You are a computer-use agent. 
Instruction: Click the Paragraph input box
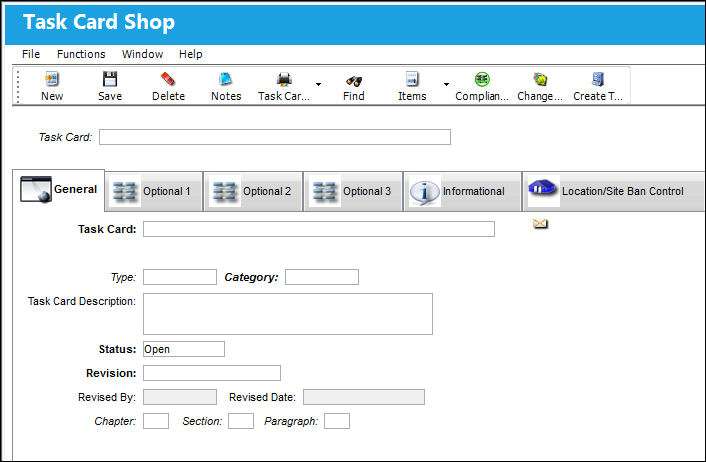tap(337, 421)
